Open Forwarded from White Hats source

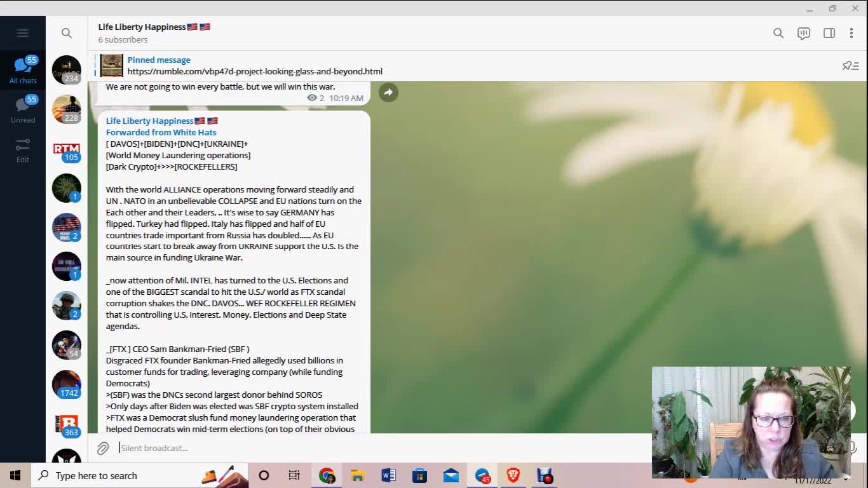click(161, 132)
